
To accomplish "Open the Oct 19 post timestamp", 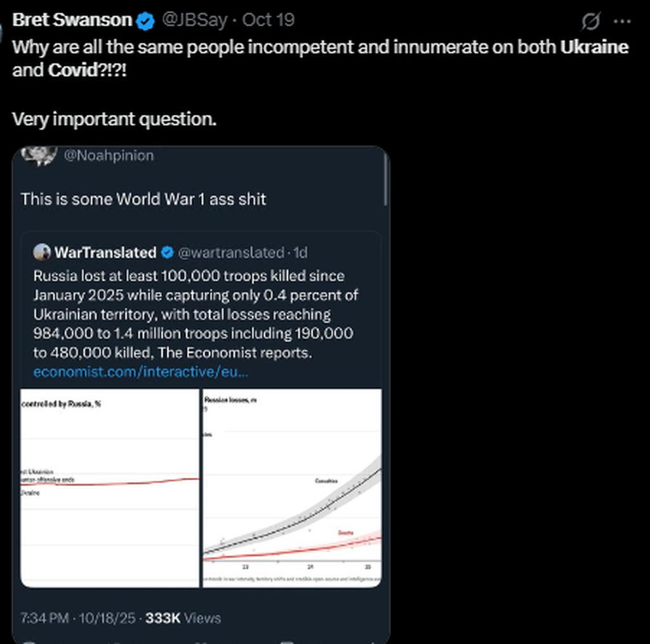I will tap(269, 20).
